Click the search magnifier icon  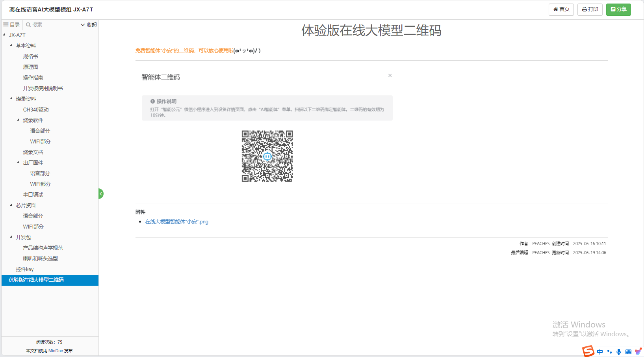click(28, 25)
